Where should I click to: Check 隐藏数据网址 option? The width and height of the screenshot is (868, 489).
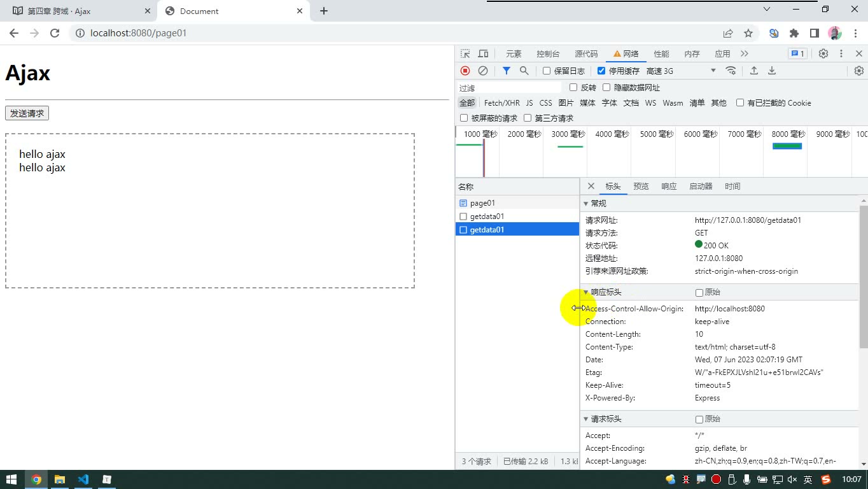click(x=606, y=87)
